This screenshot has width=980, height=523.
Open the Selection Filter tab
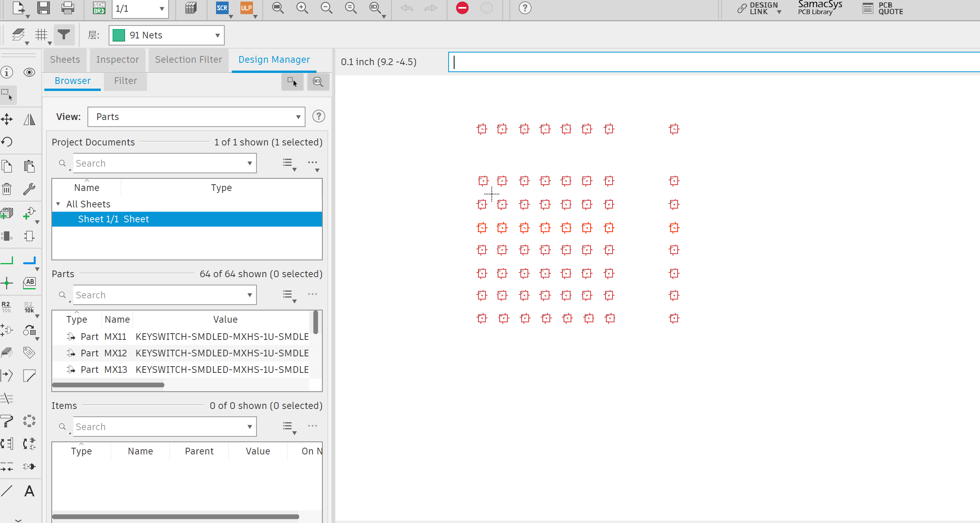pyautogui.click(x=189, y=60)
